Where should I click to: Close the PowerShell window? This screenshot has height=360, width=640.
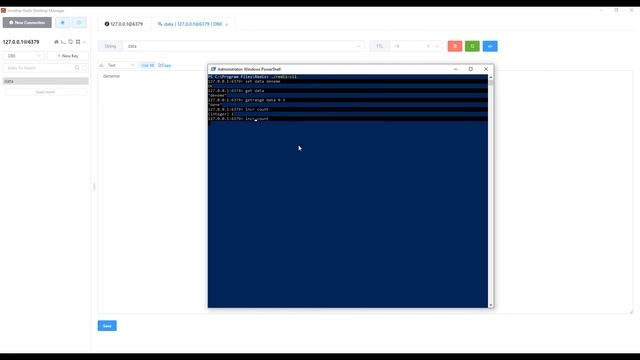point(486,69)
